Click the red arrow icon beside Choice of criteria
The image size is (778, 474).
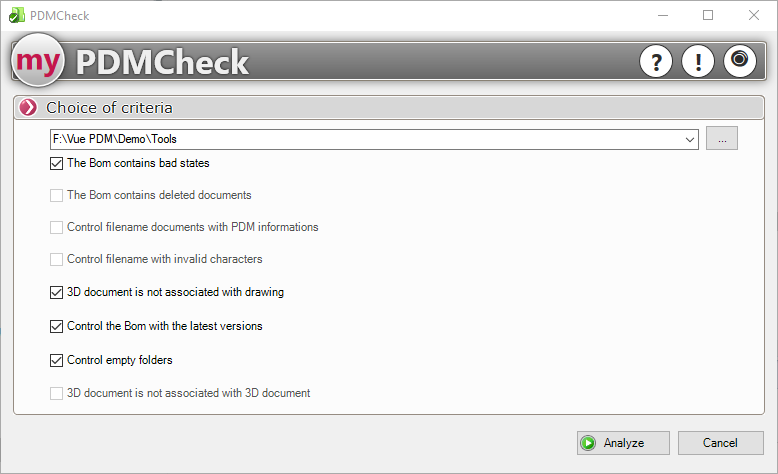coord(28,108)
